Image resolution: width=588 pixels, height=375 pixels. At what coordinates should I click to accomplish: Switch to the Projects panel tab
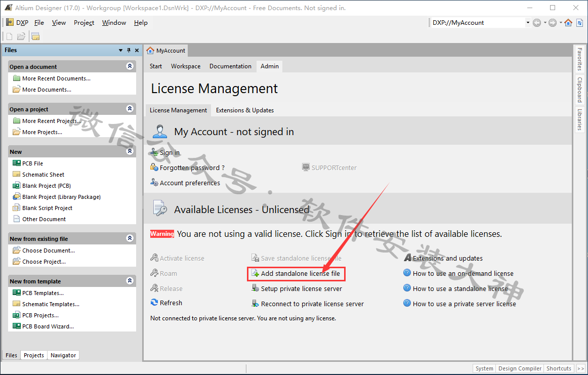[x=34, y=355]
